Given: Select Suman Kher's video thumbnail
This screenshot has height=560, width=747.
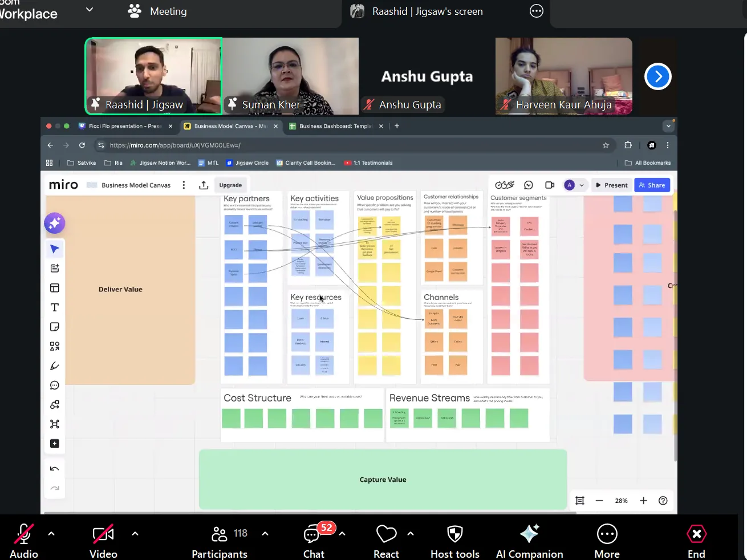Looking at the screenshot, I should tap(290, 76).
